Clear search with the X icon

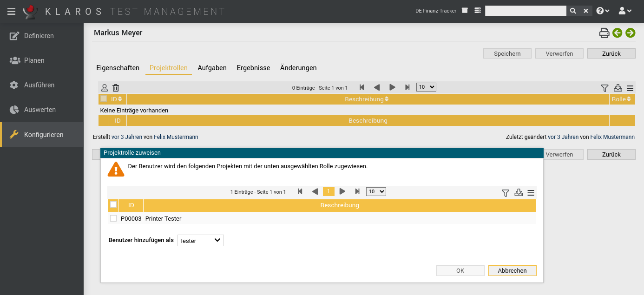[x=586, y=11]
